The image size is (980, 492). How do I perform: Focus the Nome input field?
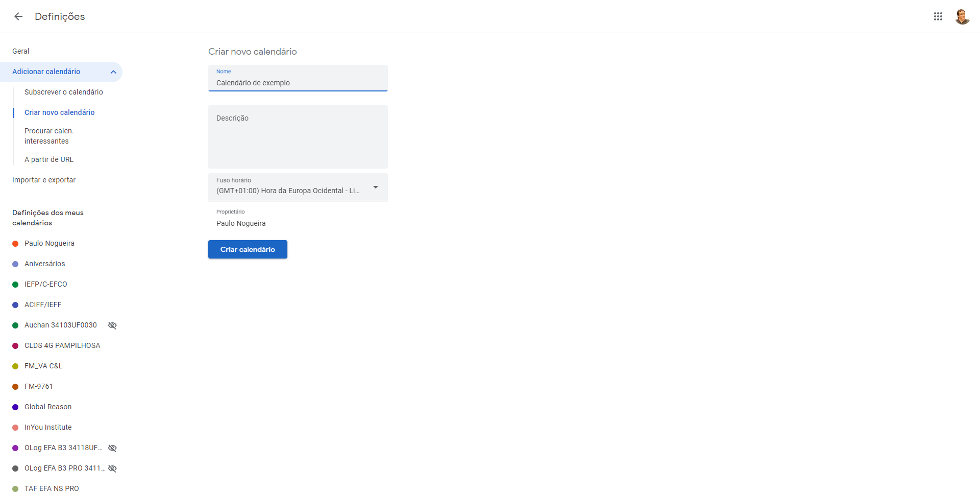pos(298,78)
